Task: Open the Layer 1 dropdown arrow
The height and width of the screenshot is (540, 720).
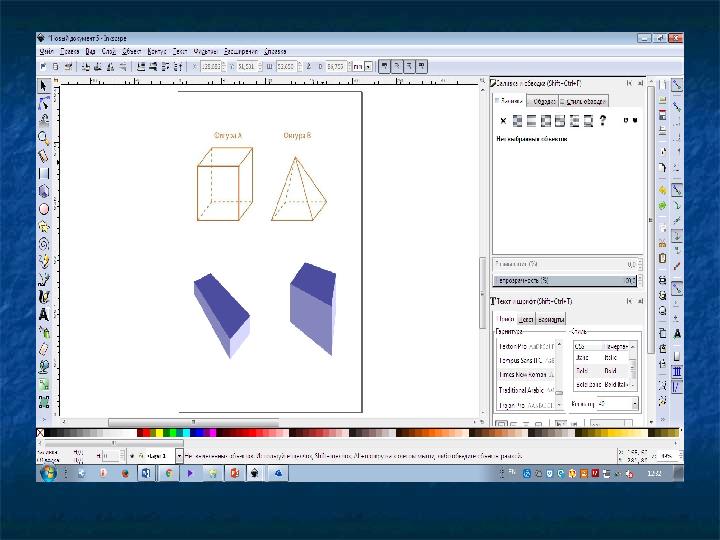Action: [180, 456]
